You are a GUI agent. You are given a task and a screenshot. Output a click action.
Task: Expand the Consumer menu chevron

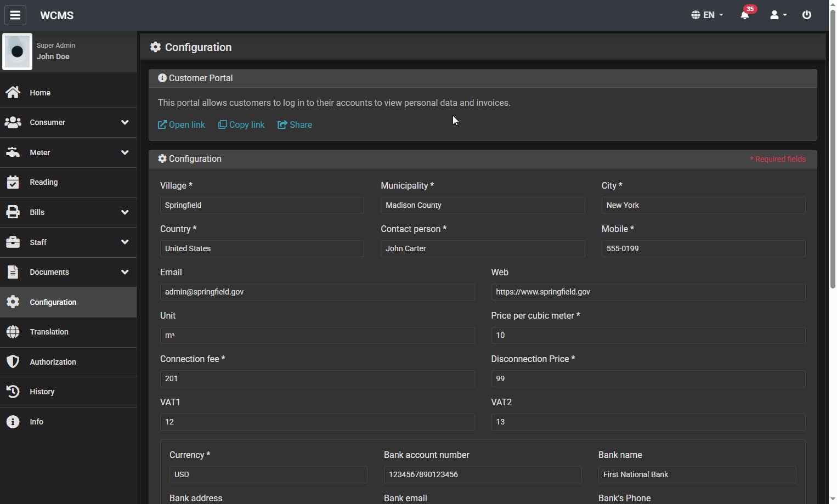pyautogui.click(x=125, y=122)
